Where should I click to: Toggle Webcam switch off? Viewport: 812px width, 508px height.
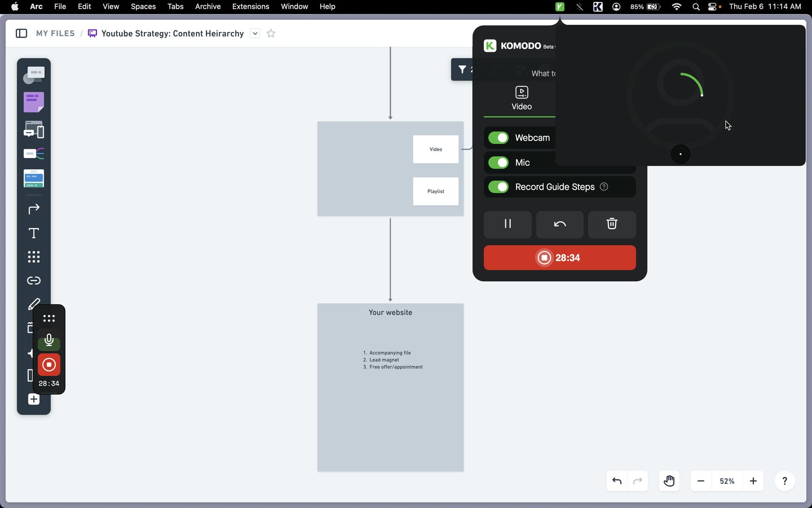tap(498, 138)
